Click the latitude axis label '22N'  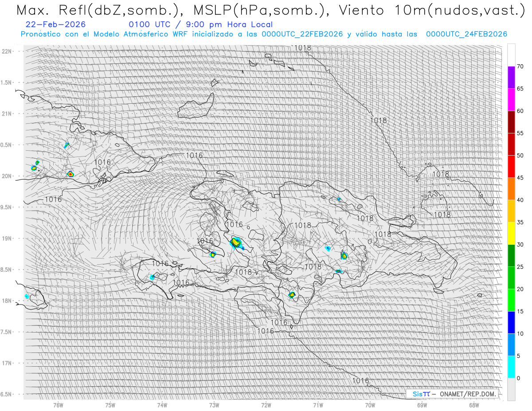coord(8,51)
